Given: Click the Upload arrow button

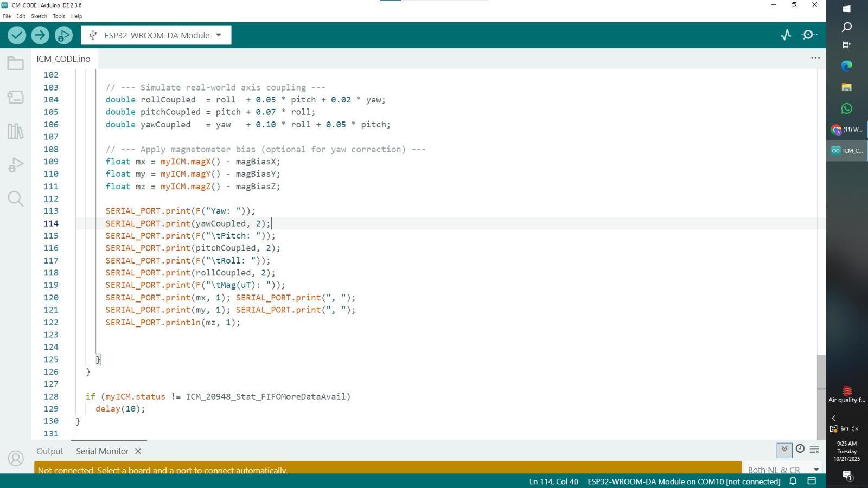Looking at the screenshot, I should [x=40, y=35].
